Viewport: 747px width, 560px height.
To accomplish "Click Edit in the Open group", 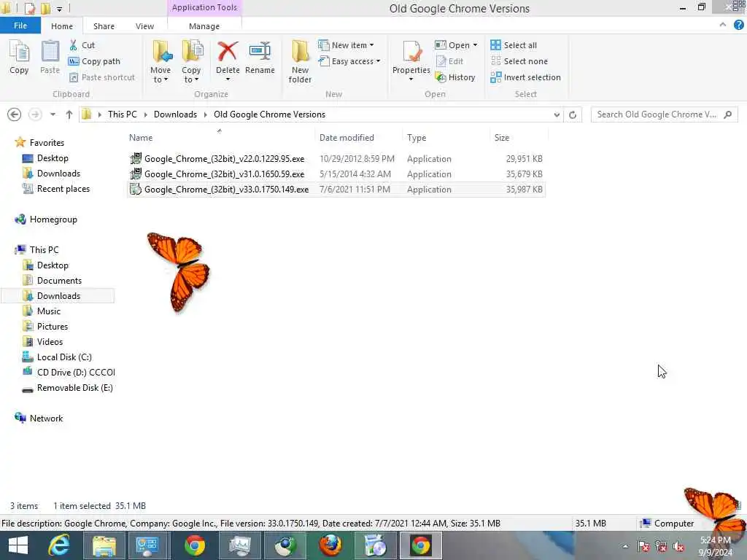I will click(449, 61).
